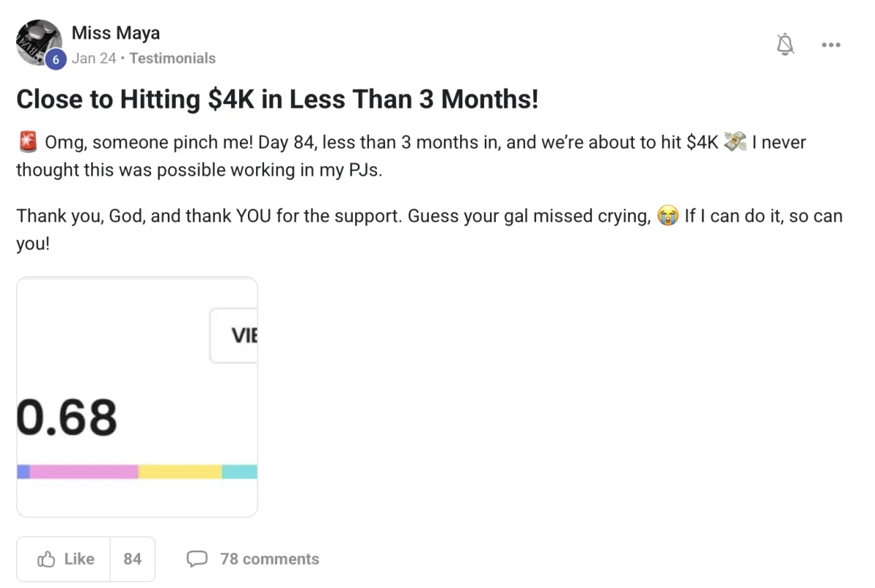Click the Jan 24 post date
The image size is (875, 588).
[x=93, y=58]
